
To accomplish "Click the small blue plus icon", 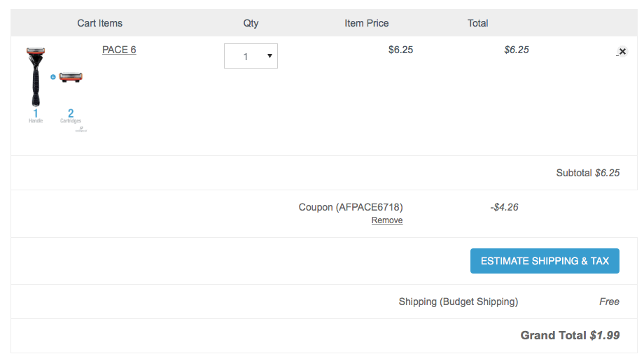I will 53,77.
